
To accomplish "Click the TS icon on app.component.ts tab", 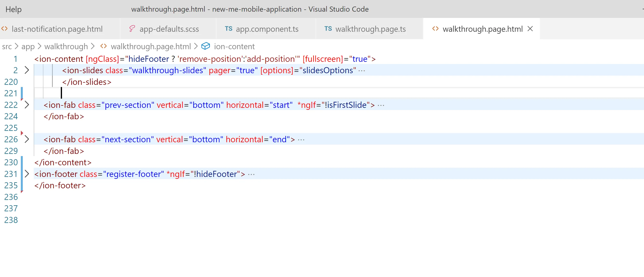I will pyautogui.click(x=228, y=29).
